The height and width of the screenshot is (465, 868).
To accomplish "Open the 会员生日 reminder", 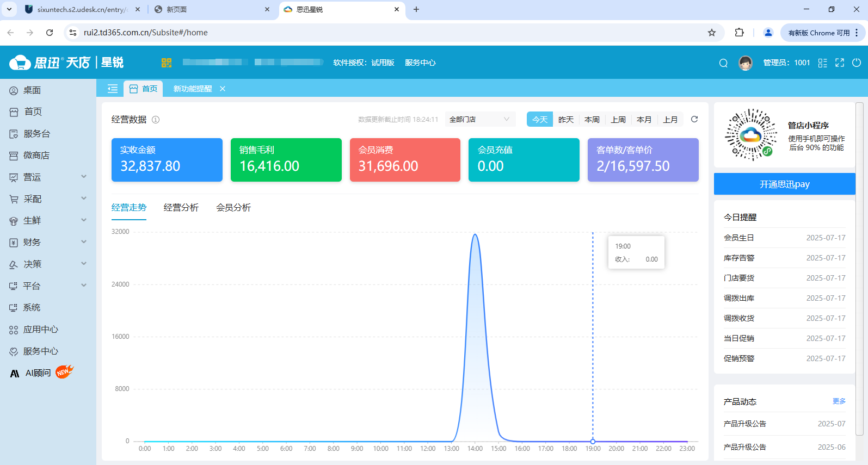I will pyautogui.click(x=785, y=238).
